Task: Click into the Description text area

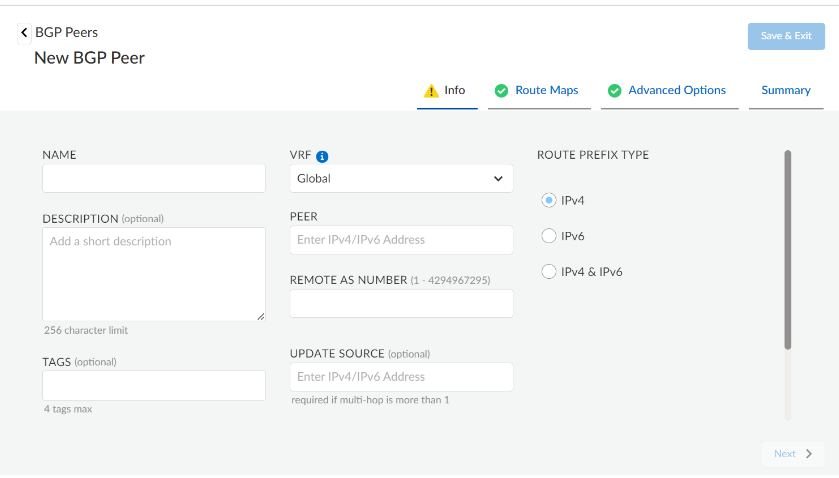Action: click(x=154, y=274)
